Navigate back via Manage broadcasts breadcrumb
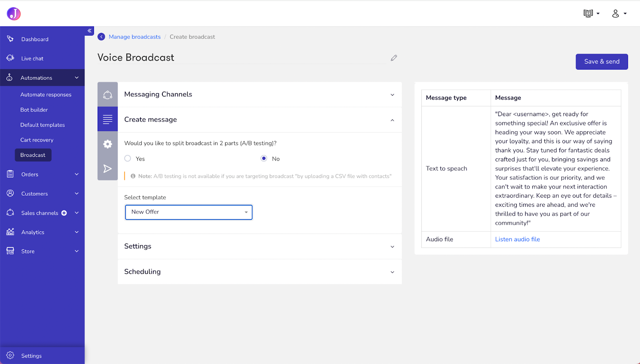The image size is (640, 364). click(134, 36)
